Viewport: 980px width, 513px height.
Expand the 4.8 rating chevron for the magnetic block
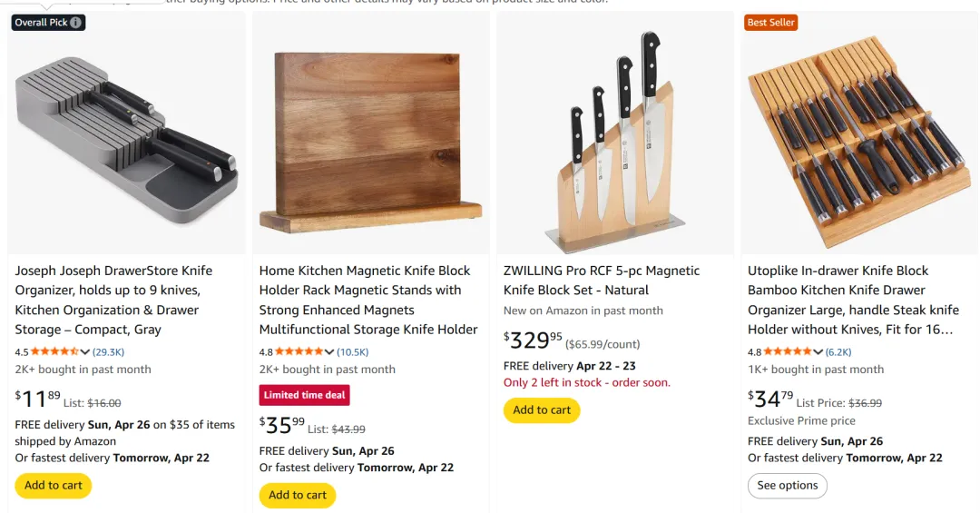point(329,352)
